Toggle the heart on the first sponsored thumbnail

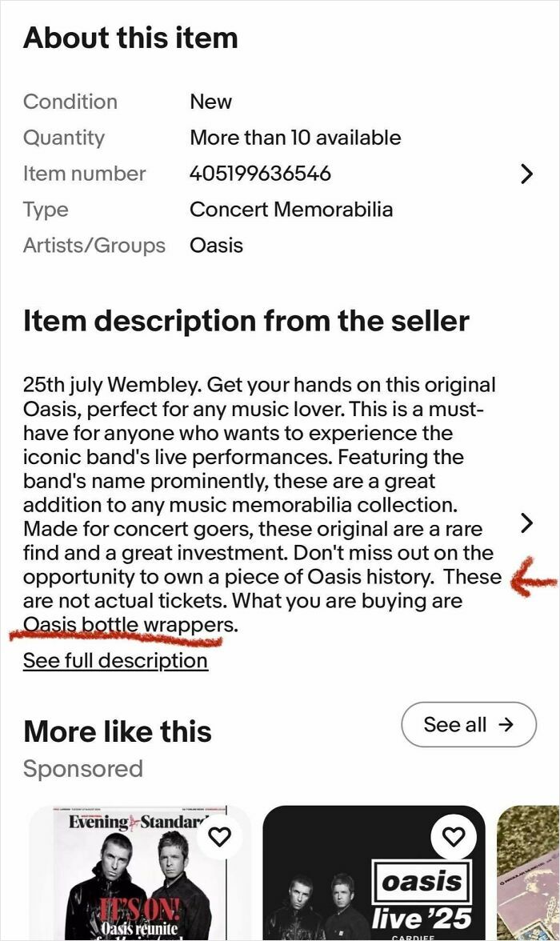220,835
